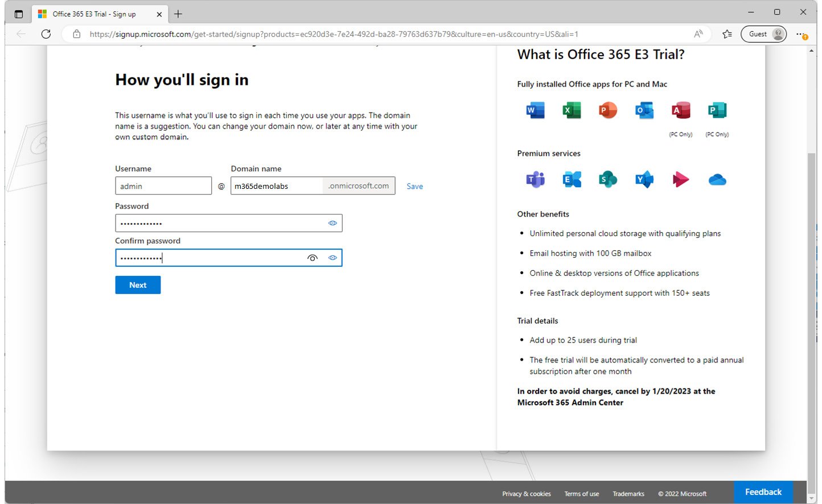Click the Yammer service icon

(x=644, y=180)
